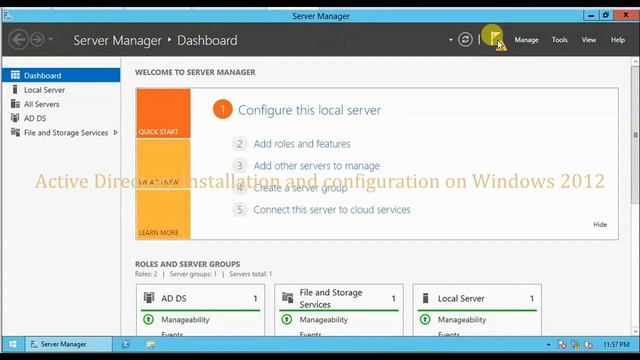Show hidden system tray icons
The image size is (640, 360).
tap(548, 345)
